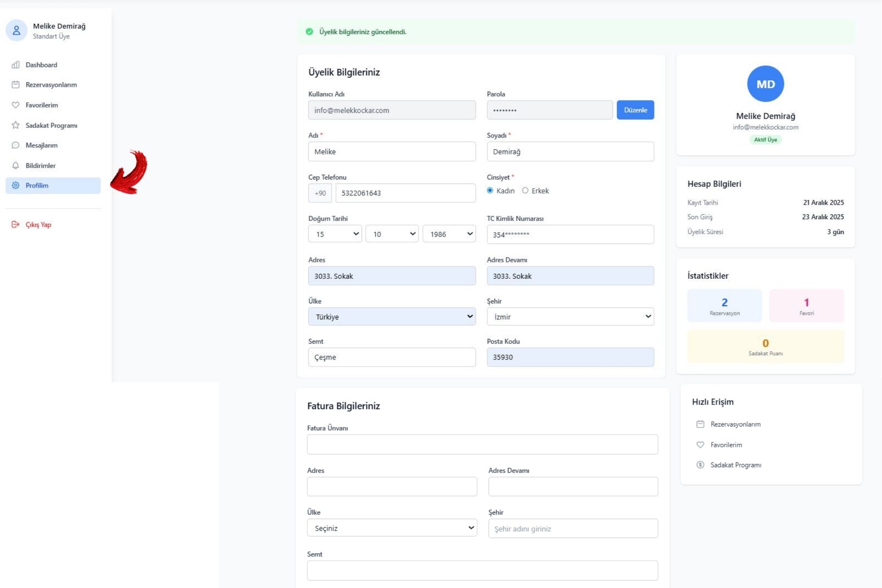Viewport: 882px width, 588px height.
Task: Click the Dashboard bar chart icon
Action: (15, 65)
